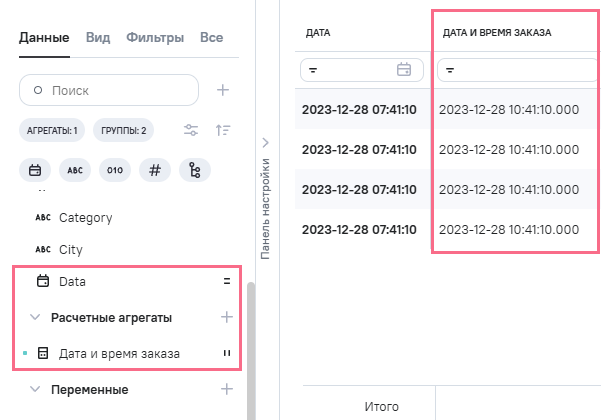601x420 pixels.
Task: Toggle the ГРУППЫ: 2 chip
Action: tap(125, 130)
